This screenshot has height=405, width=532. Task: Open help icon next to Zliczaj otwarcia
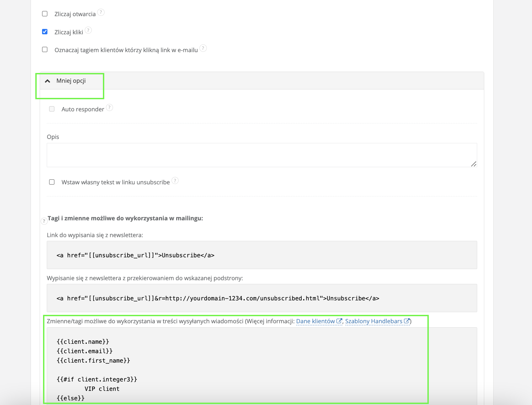[x=101, y=12]
